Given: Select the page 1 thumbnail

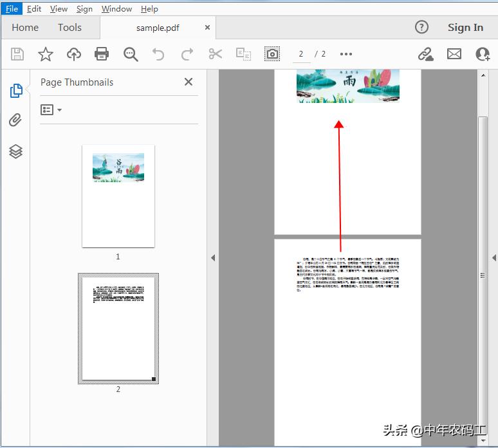Looking at the screenshot, I should pyautogui.click(x=118, y=196).
